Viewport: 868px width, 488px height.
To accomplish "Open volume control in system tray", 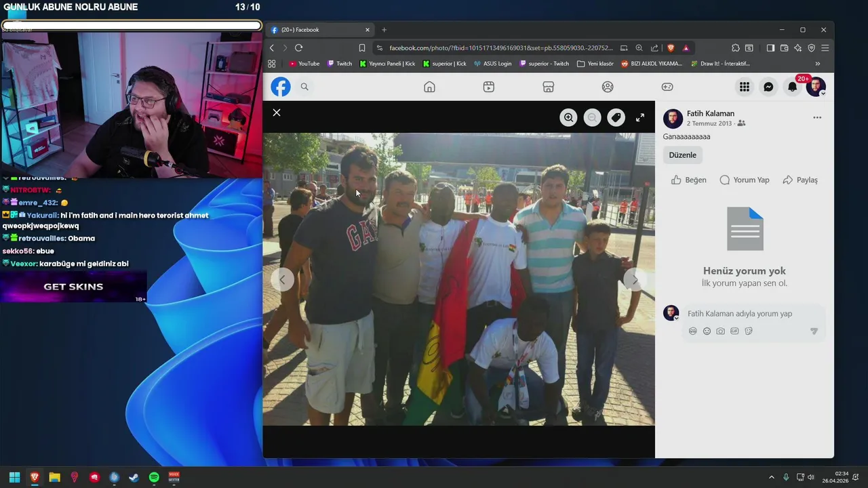I will coord(810,477).
